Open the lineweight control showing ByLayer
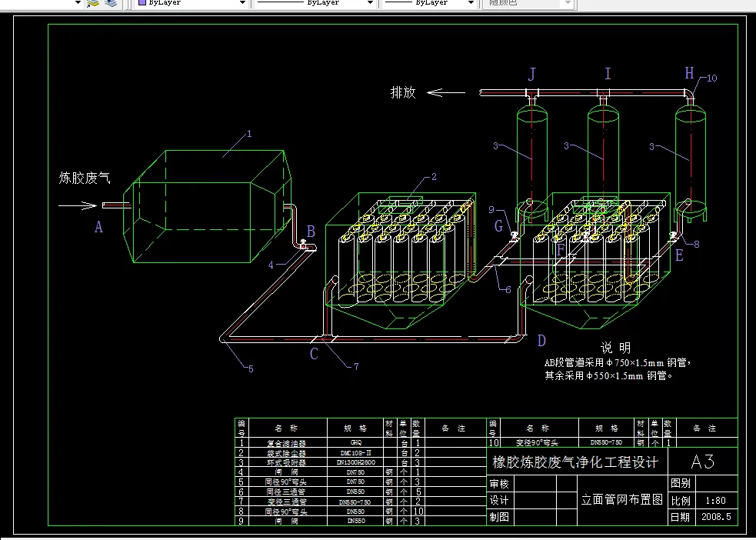The width and height of the screenshot is (756, 540). pos(431,3)
